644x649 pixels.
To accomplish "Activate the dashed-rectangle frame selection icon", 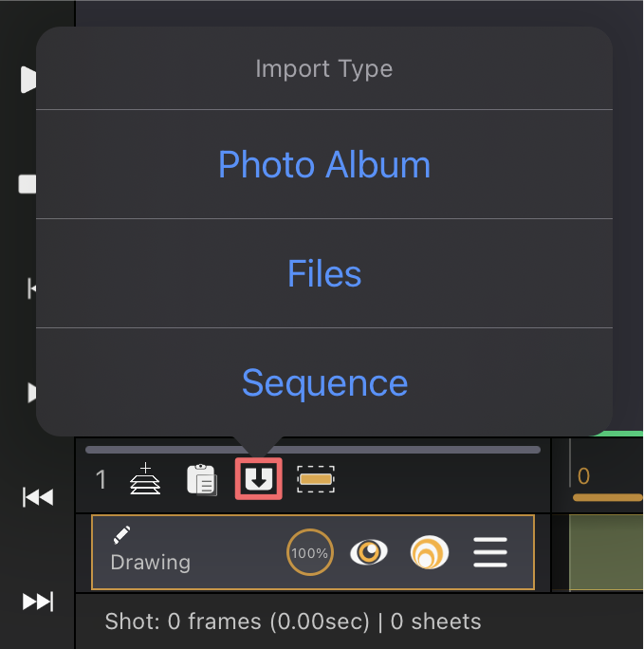I will [316, 479].
